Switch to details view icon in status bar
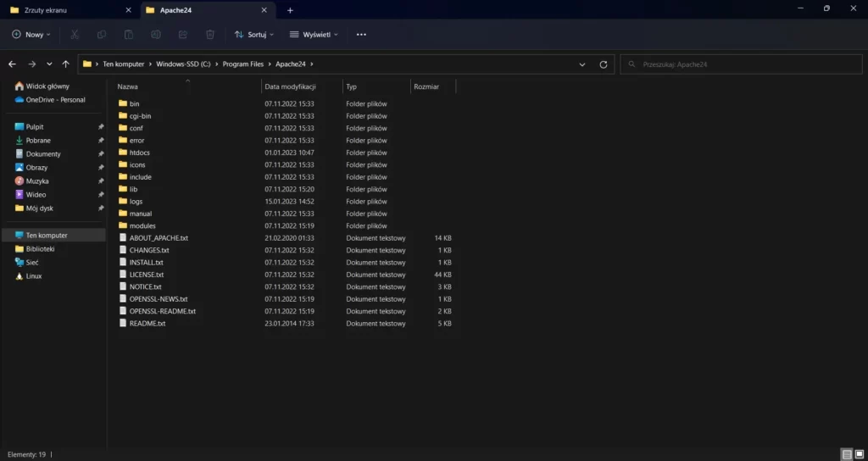Screen dimensions: 868x461 (847, 454)
